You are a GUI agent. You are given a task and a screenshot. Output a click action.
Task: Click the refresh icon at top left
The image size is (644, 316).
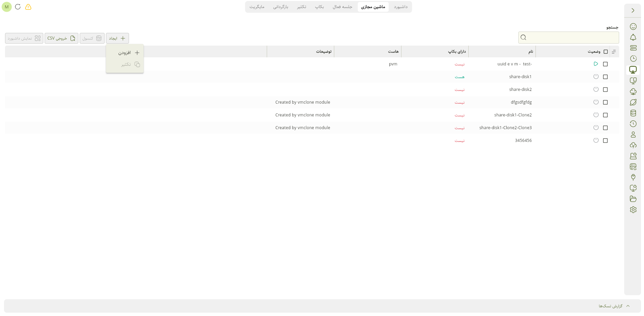(18, 7)
